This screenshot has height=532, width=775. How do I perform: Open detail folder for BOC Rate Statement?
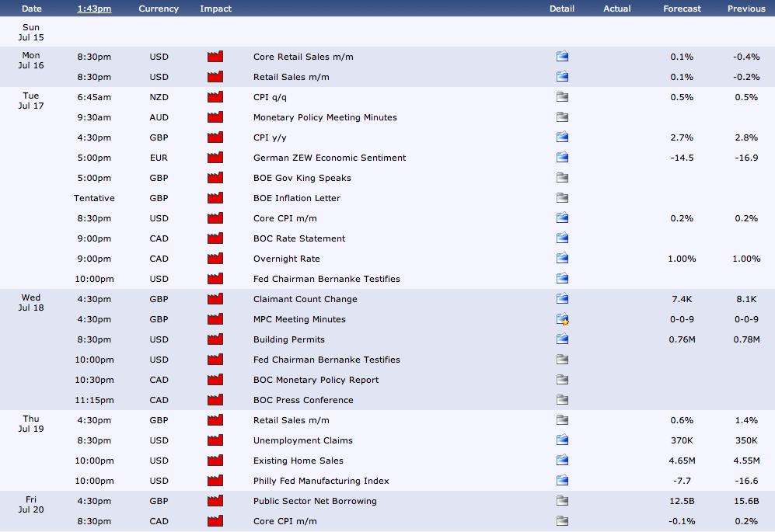click(562, 238)
